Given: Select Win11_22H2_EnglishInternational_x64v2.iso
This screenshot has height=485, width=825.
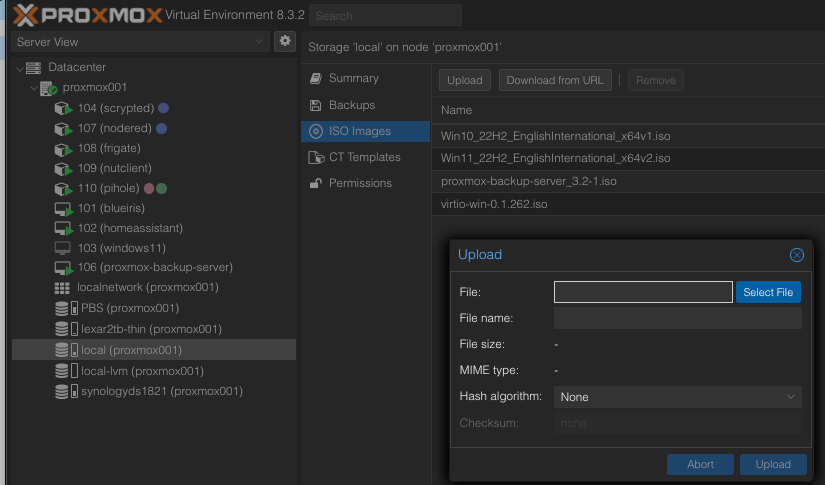Looking at the screenshot, I should (628, 158).
